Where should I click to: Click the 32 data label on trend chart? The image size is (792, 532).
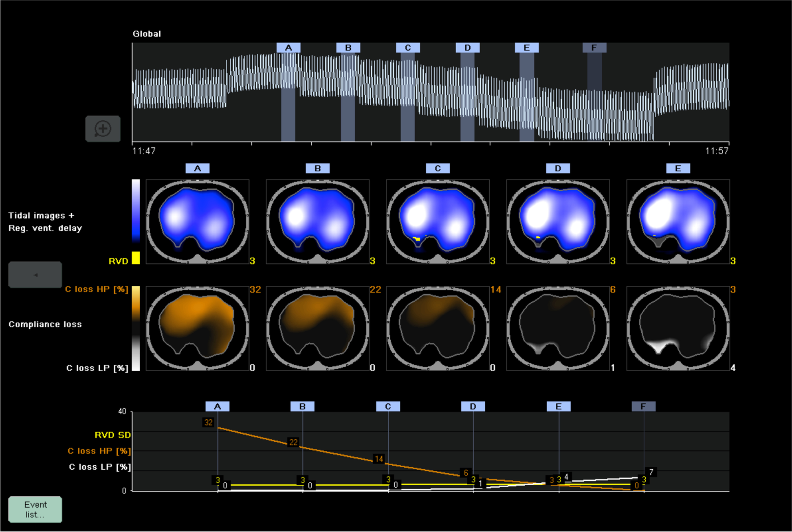click(x=208, y=423)
